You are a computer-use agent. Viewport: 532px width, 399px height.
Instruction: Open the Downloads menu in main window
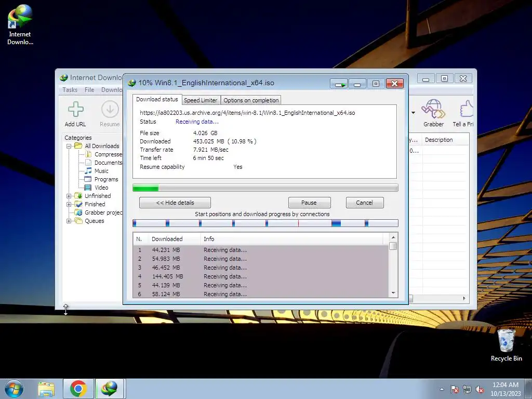(112, 90)
